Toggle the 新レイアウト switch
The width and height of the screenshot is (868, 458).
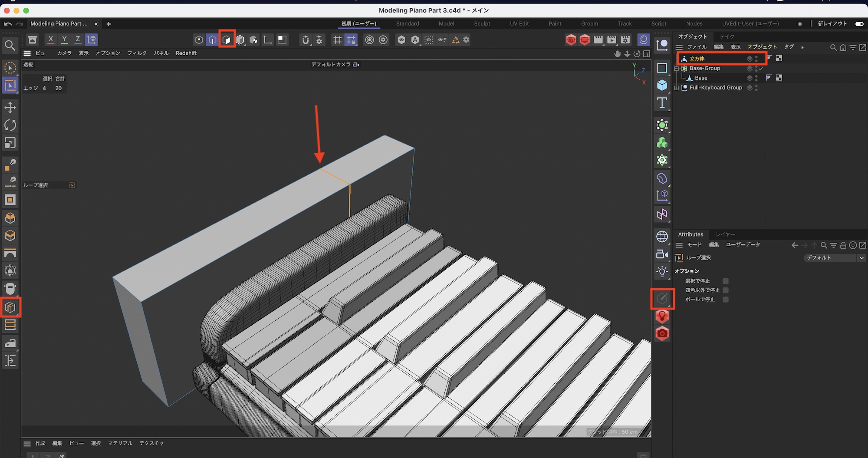coord(859,24)
